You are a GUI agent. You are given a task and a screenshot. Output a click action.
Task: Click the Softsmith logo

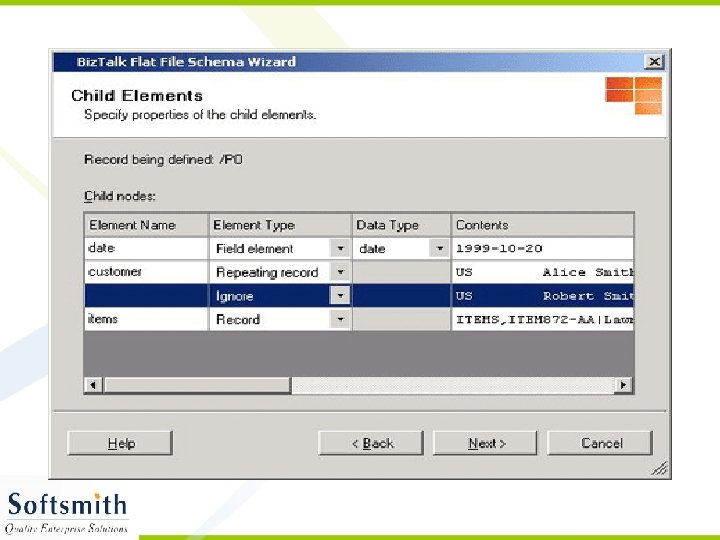[x=67, y=512]
